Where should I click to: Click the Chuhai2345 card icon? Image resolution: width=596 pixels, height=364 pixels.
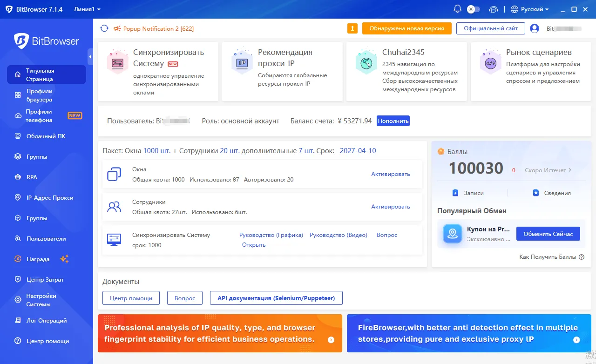point(366,62)
